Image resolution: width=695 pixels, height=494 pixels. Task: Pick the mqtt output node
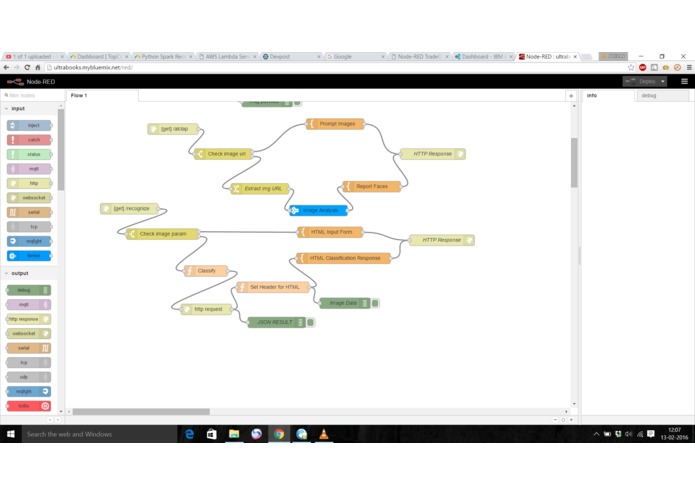(29, 304)
